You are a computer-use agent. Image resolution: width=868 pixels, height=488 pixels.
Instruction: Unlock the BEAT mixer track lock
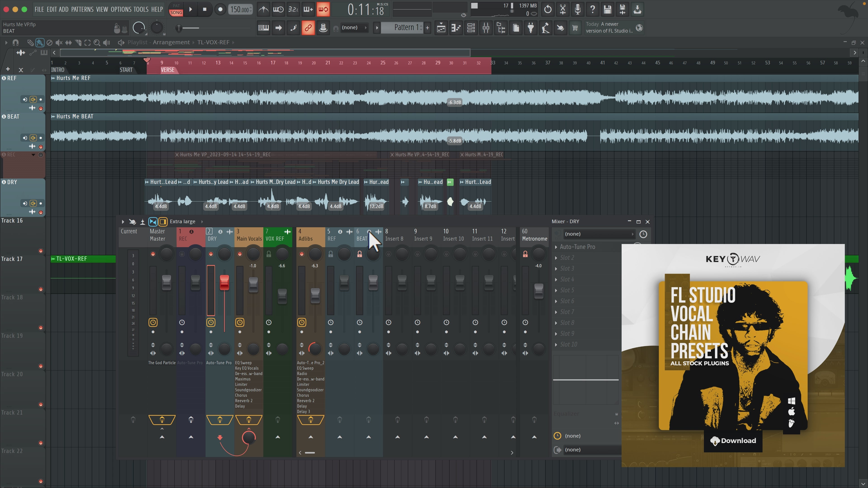point(360,254)
